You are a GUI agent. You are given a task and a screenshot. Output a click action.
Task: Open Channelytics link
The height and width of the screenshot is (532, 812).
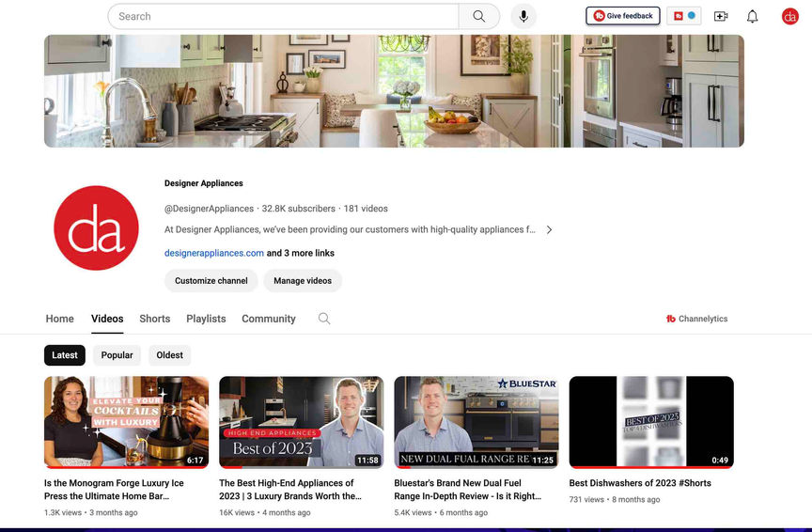696,319
